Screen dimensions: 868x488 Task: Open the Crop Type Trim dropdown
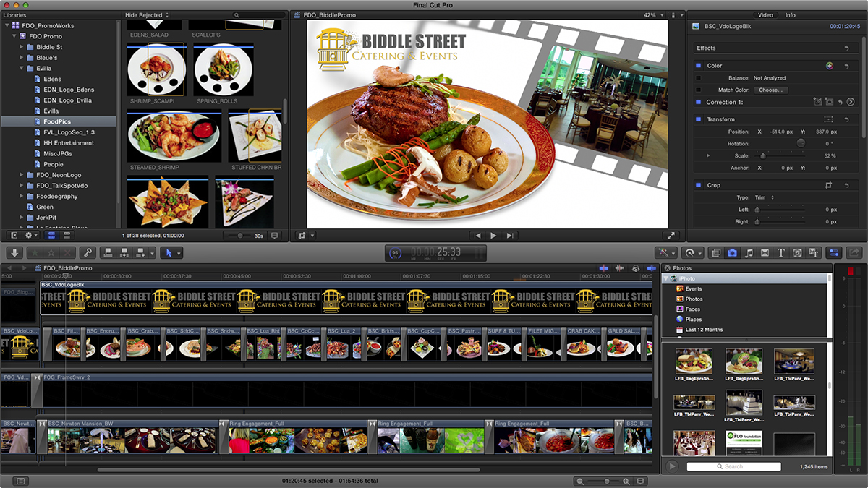coord(764,197)
